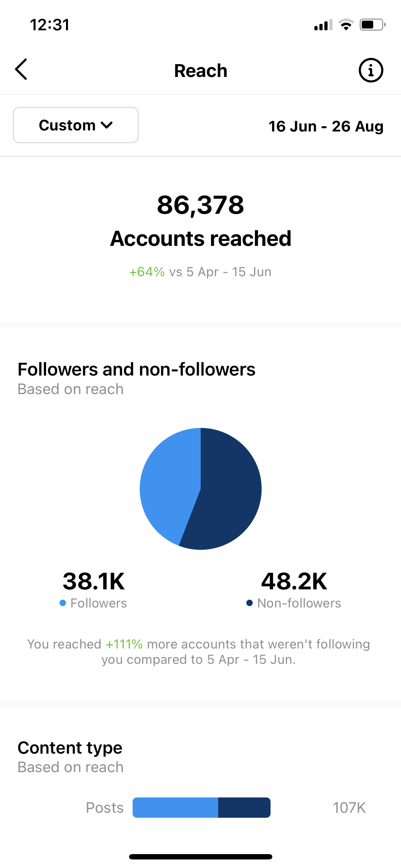
Task: Open the info icon for Reach
Action: 371,70
